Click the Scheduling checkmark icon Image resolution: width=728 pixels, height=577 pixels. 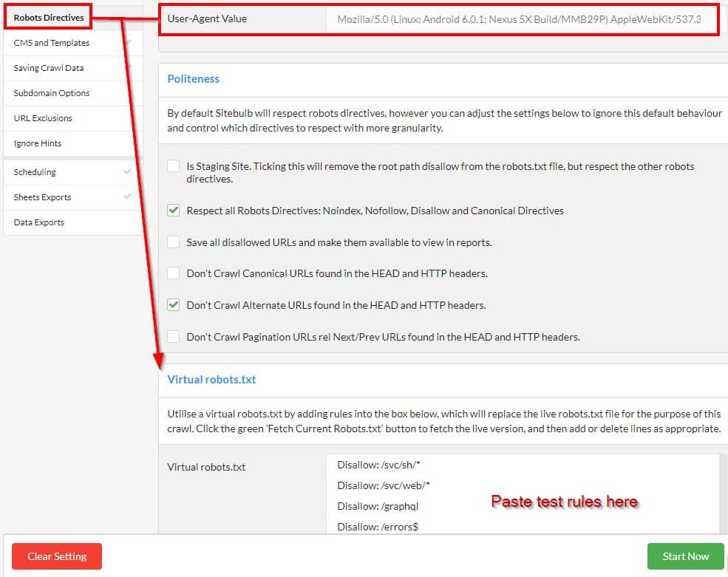[127, 171]
